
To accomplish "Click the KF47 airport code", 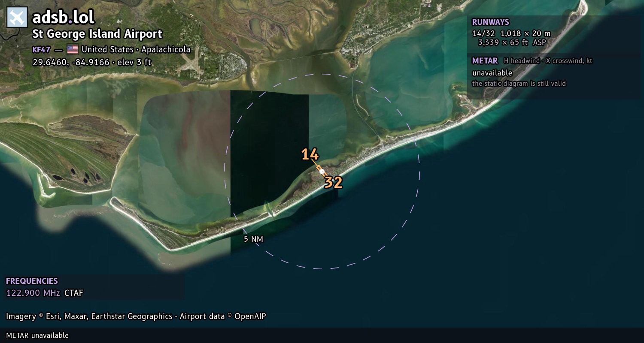I will (41, 49).
